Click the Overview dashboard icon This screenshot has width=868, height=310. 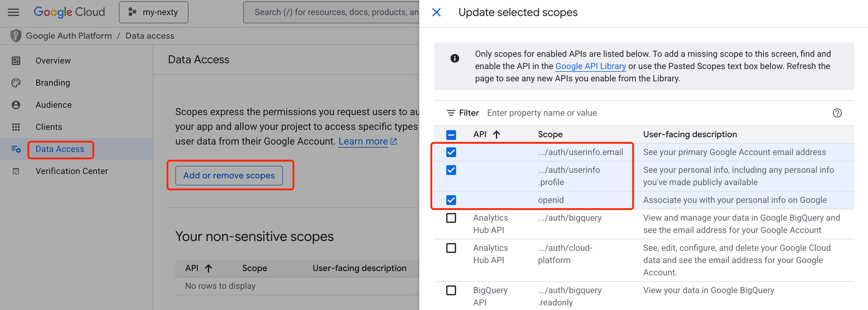click(x=16, y=61)
